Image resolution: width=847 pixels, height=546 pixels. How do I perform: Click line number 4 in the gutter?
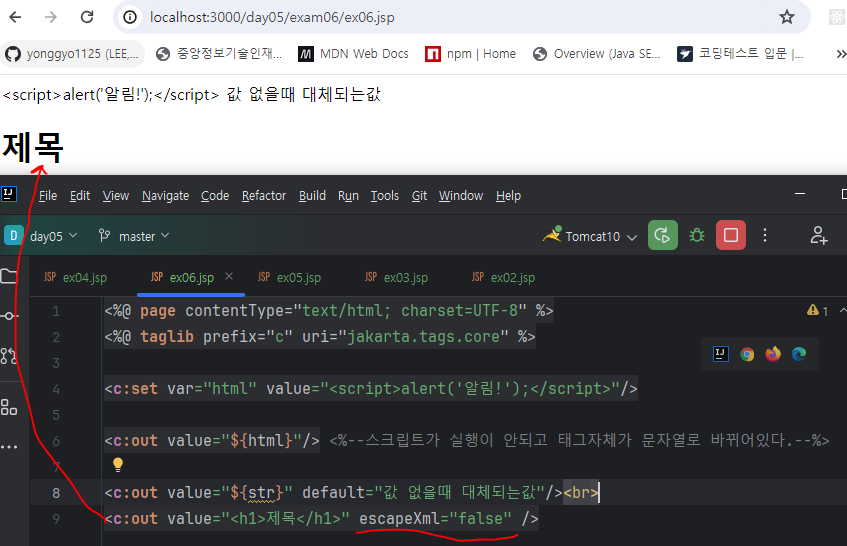(x=56, y=389)
